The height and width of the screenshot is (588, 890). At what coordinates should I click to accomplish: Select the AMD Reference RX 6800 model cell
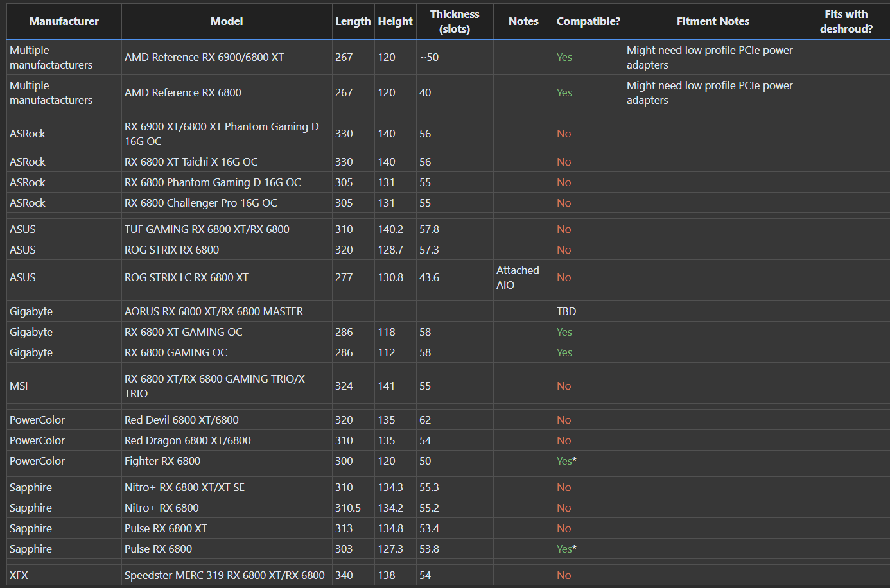[x=227, y=92]
